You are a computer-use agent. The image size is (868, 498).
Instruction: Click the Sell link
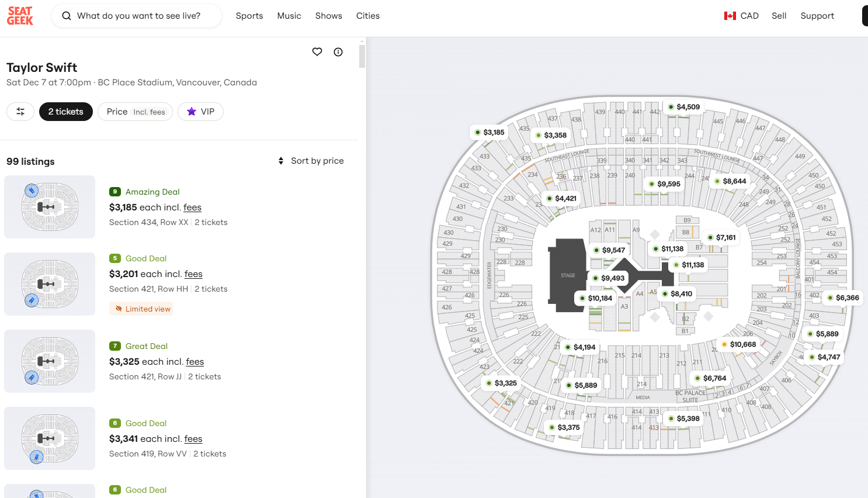point(779,16)
